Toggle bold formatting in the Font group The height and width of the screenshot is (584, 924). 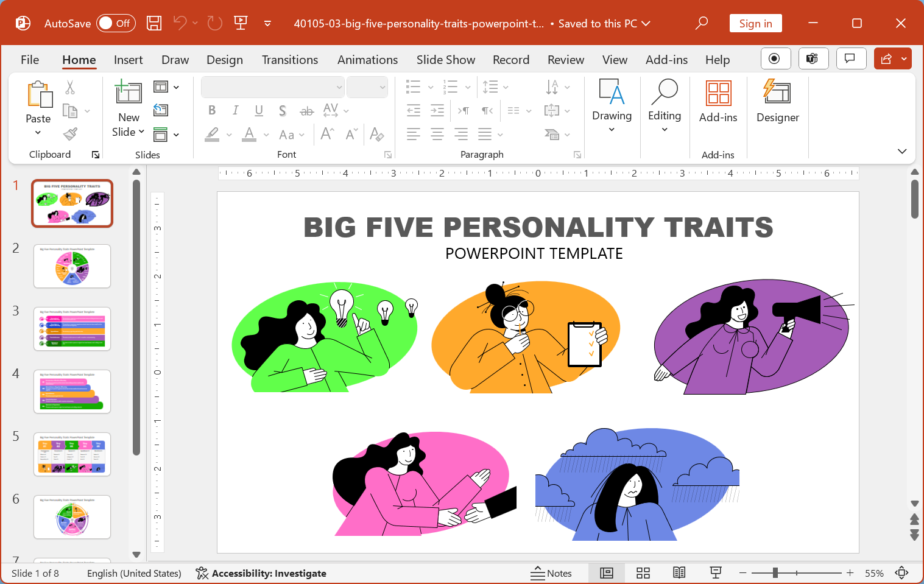[x=212, y=110]
